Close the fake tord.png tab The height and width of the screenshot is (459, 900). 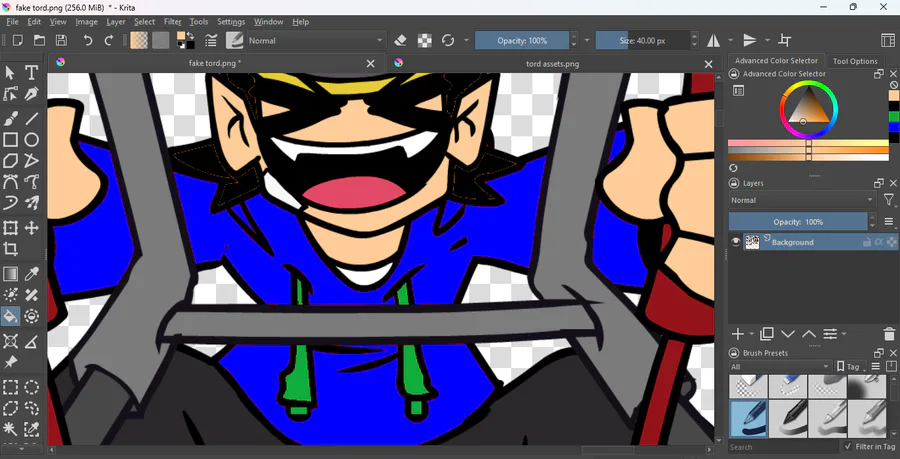371,64
